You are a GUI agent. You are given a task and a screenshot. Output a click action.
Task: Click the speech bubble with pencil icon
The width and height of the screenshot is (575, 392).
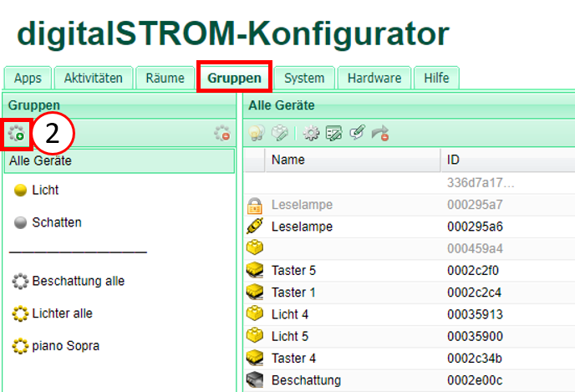(357, 132)
